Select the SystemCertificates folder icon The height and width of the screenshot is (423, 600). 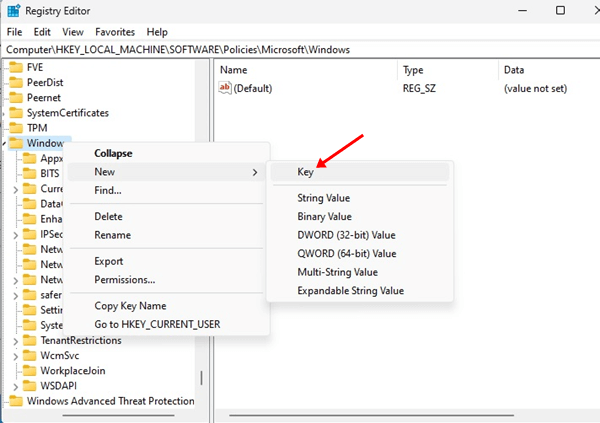click(15, 113)
